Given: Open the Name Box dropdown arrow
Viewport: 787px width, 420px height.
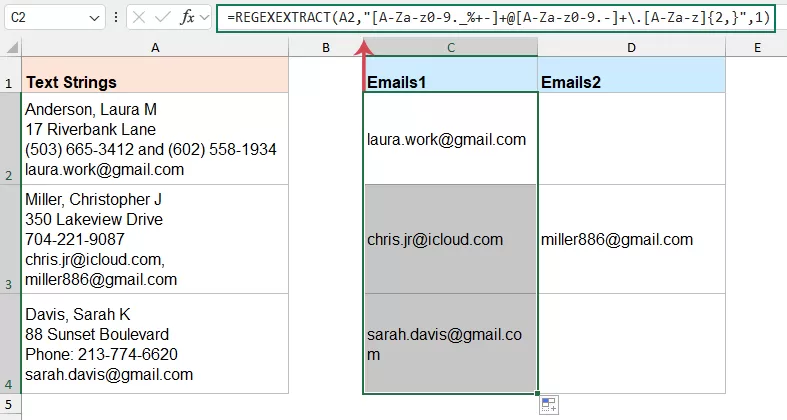Looking at the screenshot, I should click(x=94, y=18).
